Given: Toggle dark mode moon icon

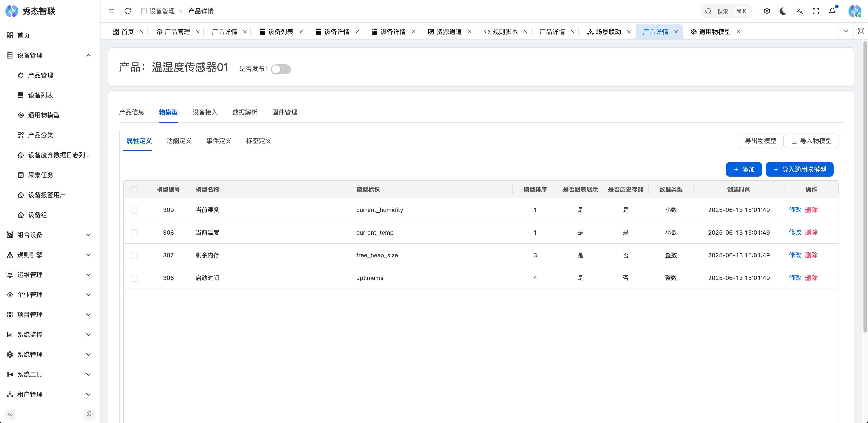Looking at the screenshot, I should coord(783,11).
